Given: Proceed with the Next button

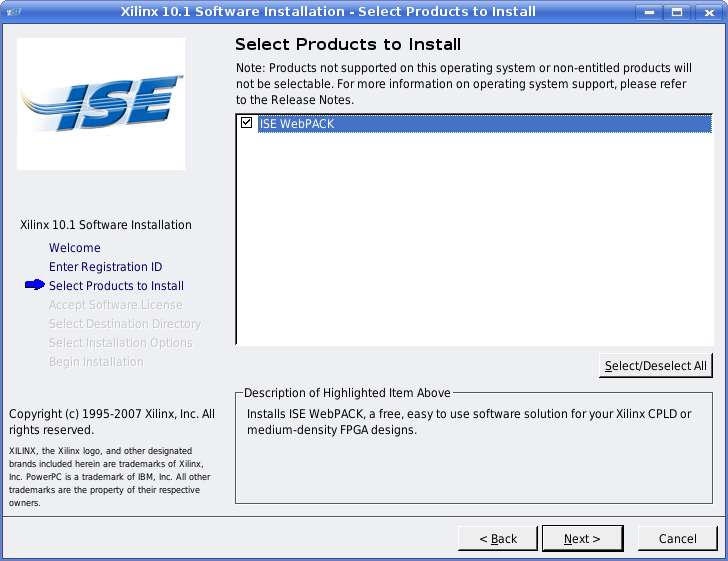Looking at the screenshot, I should (x=582, y=539).
